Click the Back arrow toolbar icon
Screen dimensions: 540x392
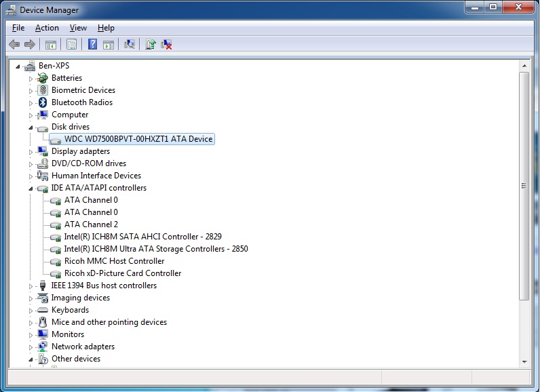(14, 44)
